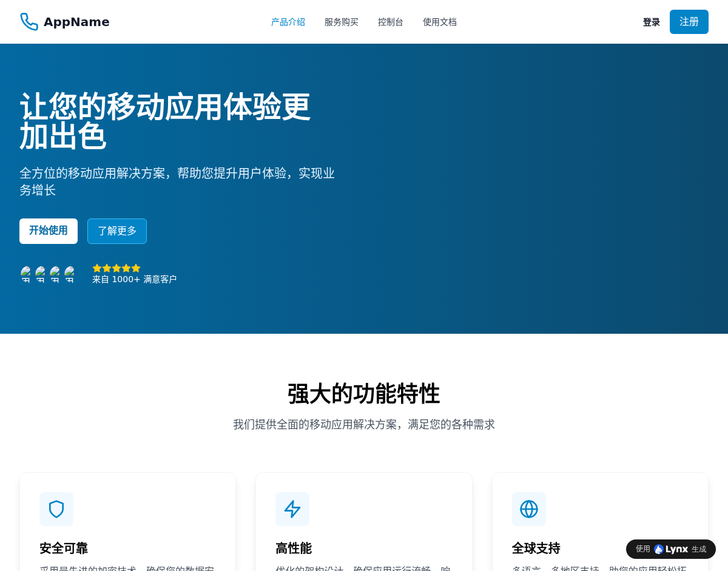The image size is (728, 571).
Task: Open the 产品介绍 nav item
Action: (x=288, y=22)
